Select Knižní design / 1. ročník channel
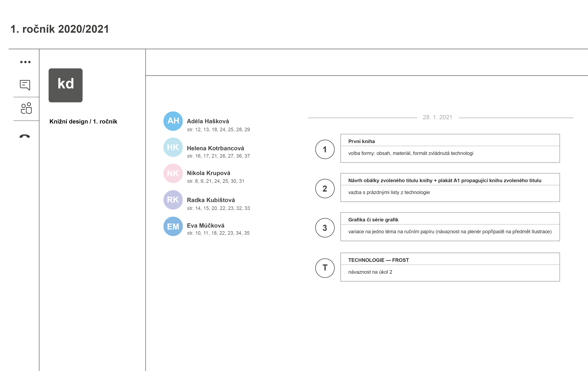The image size is (588, 378). [x=83, y=121]
